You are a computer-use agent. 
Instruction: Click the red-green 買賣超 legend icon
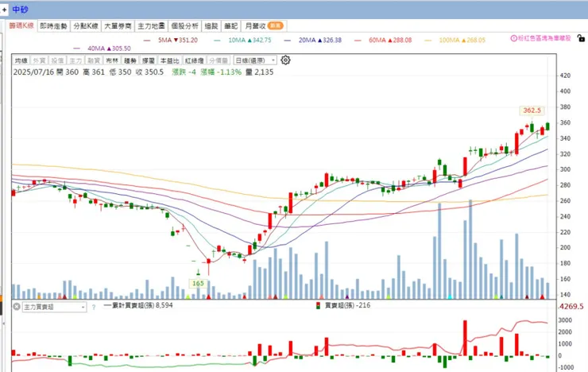(x=318, y=305)
